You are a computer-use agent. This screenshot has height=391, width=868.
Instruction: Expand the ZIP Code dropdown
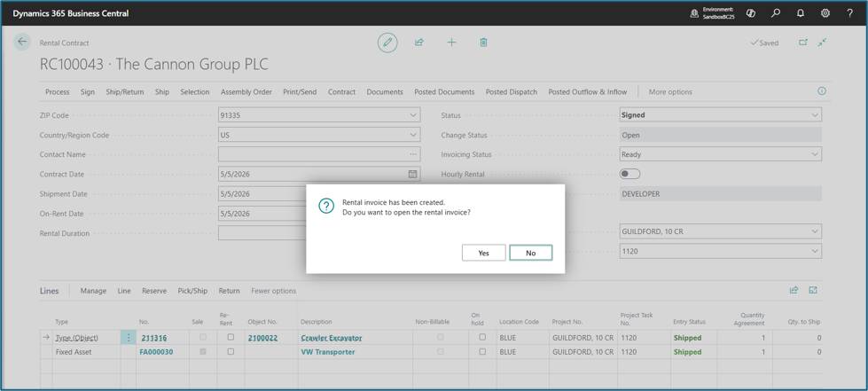point(413,115)
